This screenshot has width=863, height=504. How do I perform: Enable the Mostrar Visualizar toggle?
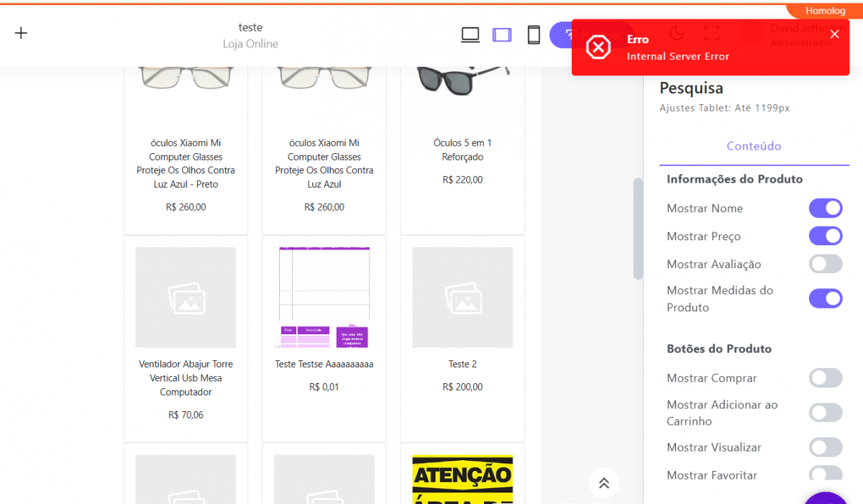826,447
